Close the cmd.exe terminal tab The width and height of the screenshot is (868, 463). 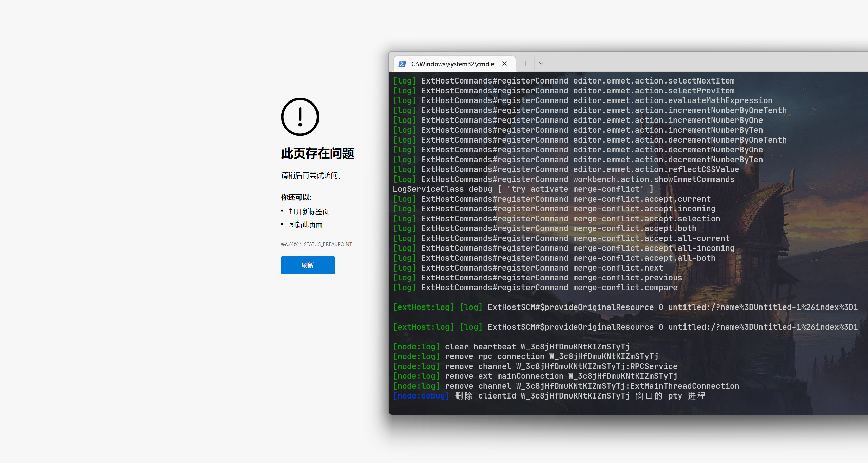505,64
